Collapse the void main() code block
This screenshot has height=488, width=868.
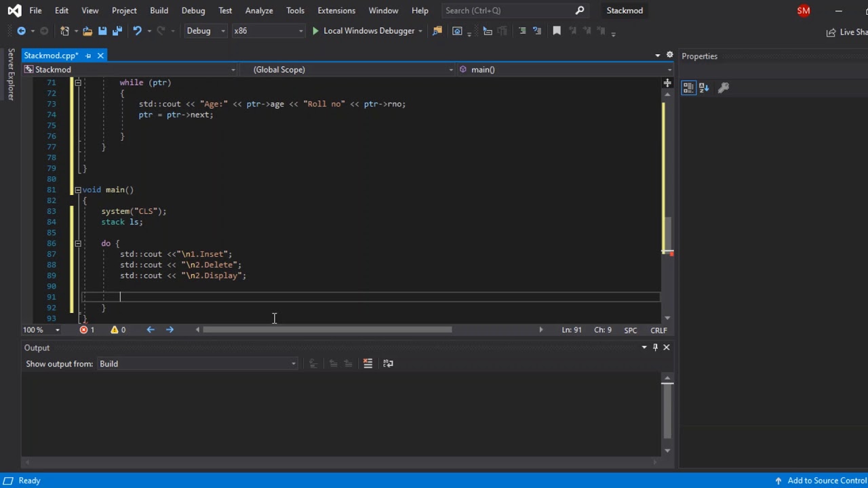pyautogui.click(x=78, y=190)
